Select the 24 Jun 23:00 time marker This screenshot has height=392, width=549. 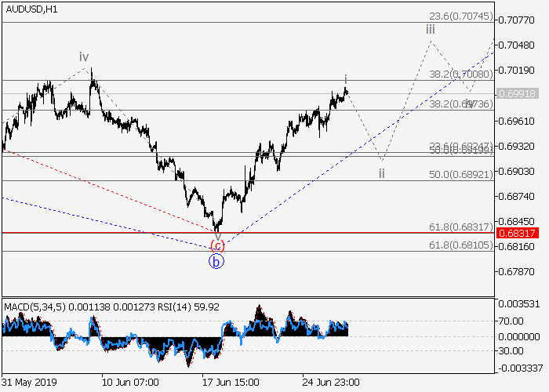pyautogui.click(x=333, y=383)
